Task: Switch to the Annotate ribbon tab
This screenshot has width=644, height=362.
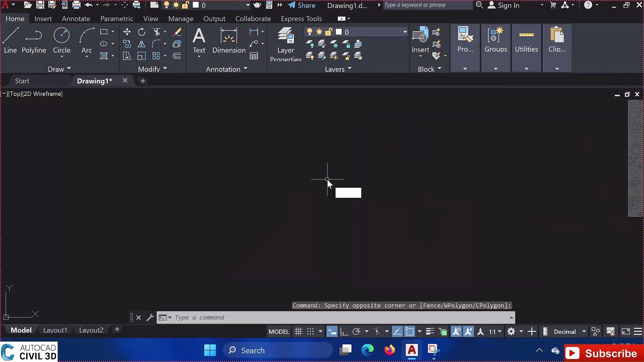Action: (x=76, y=19)
